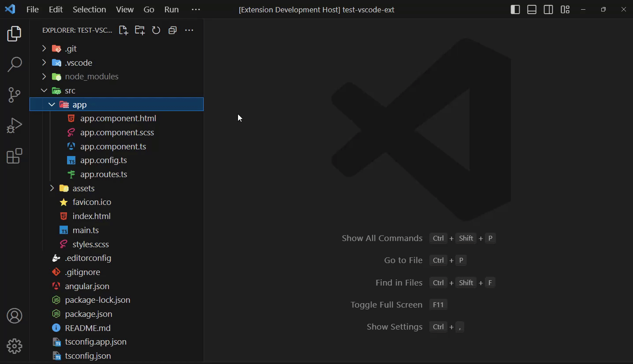The height and width of the screenshot is (364, 633).
Task: Collapse all folders in Explorer
Action: tap(172, 30)
